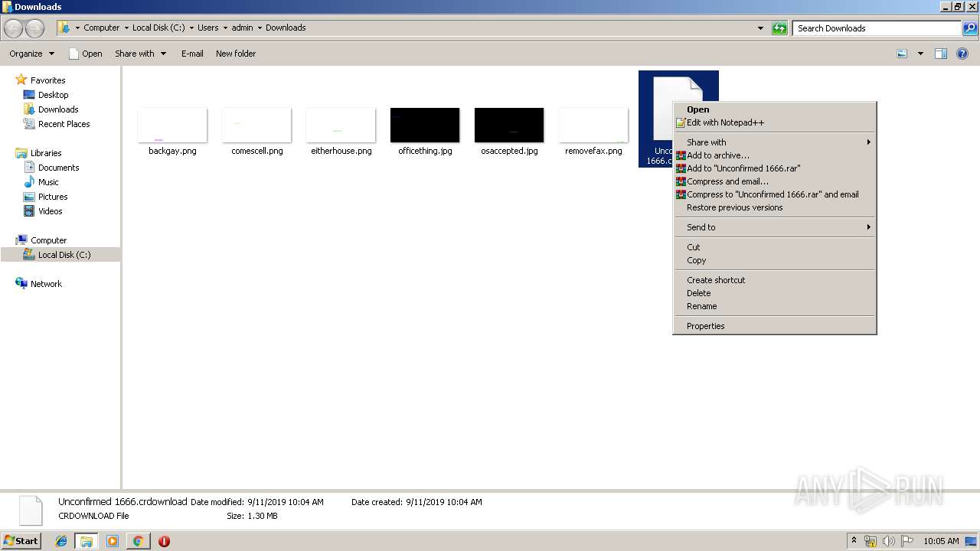The image size is (980, 551).
Task: Open the Windows Start menu
Action: point(21,541)
